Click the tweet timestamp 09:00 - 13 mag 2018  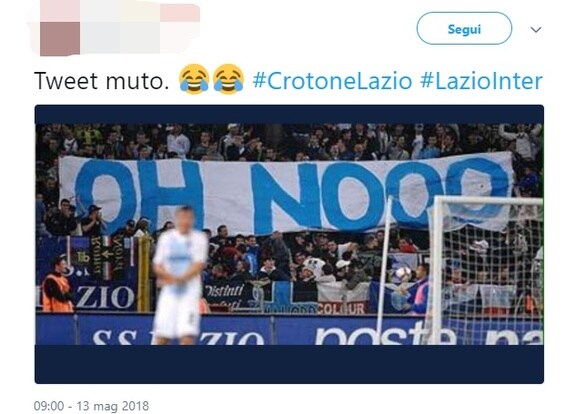(91, 406)
